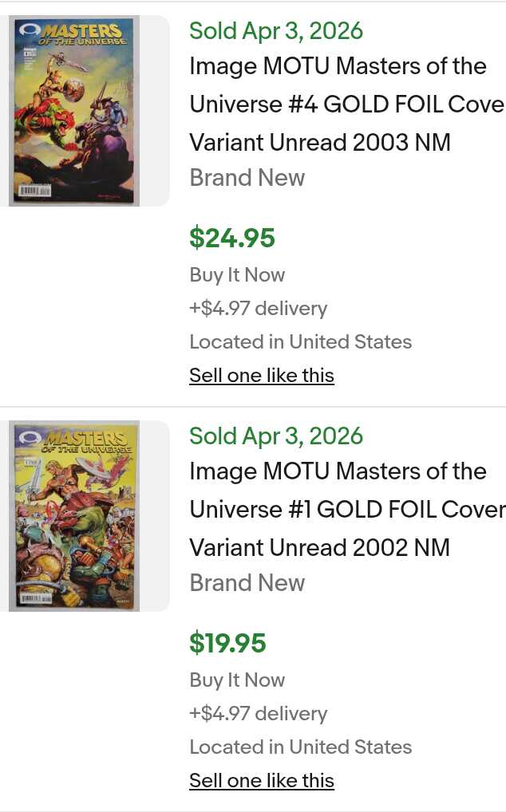Image resolution: width=506 pixels, height=812 pixels.
Task: Open the Masters of the Universe #4 cover thumbnail
Action: coord(74,111)
